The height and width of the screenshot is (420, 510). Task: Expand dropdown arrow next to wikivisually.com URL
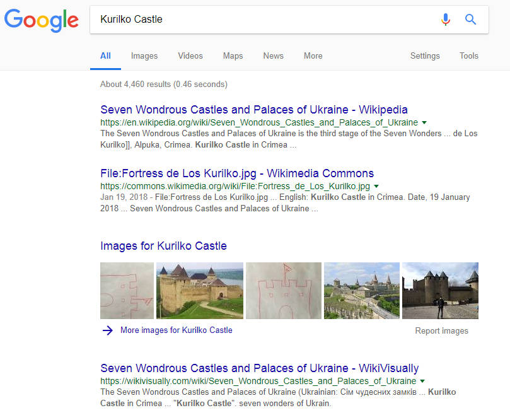(x=422, y=382)
